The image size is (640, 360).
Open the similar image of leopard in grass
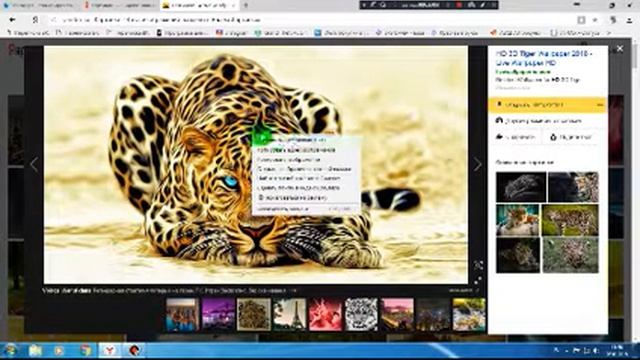[x=570, y=220]
